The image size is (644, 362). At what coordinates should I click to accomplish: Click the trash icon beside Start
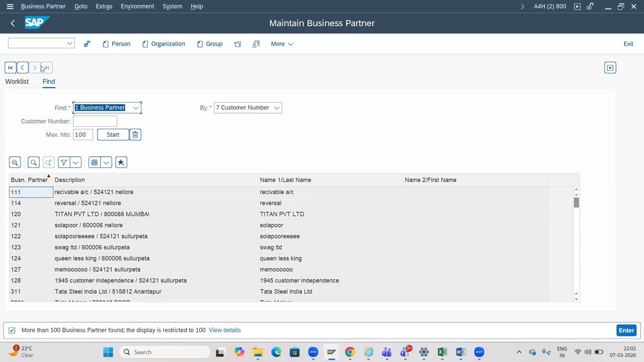[135, 135]
